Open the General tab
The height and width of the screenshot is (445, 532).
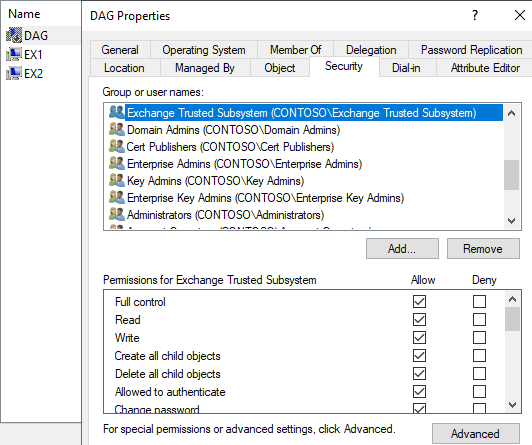tap(120, 50)
